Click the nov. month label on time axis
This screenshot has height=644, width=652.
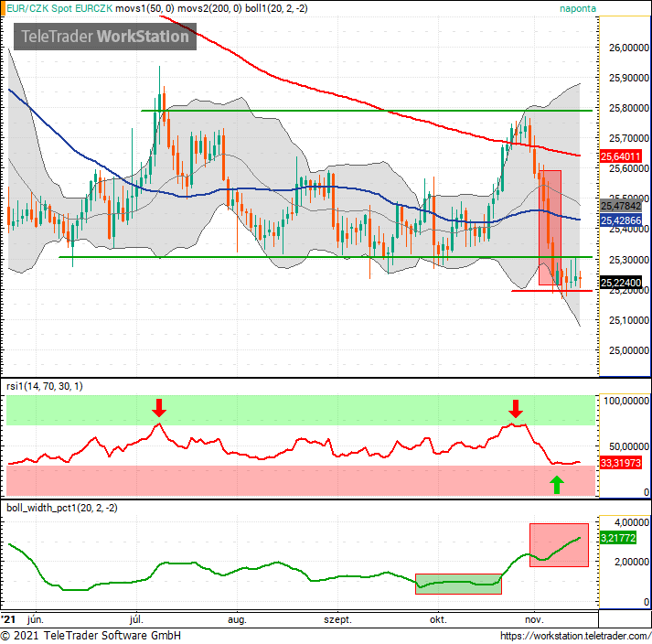pyautogui.click(x=534, y=620)
